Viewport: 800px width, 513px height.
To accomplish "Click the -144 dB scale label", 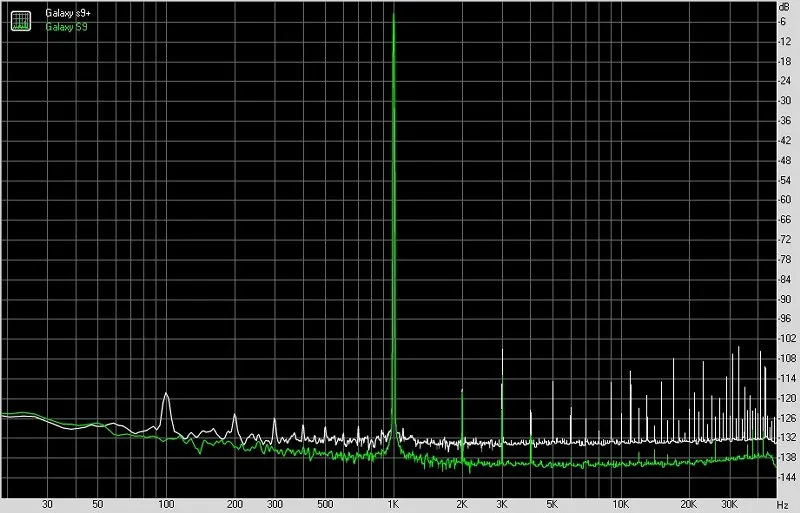I will coord(786,477).
